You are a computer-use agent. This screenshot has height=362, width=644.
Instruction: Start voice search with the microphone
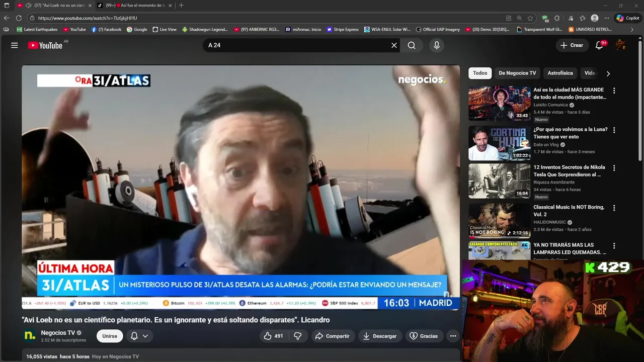coord(437,45)
